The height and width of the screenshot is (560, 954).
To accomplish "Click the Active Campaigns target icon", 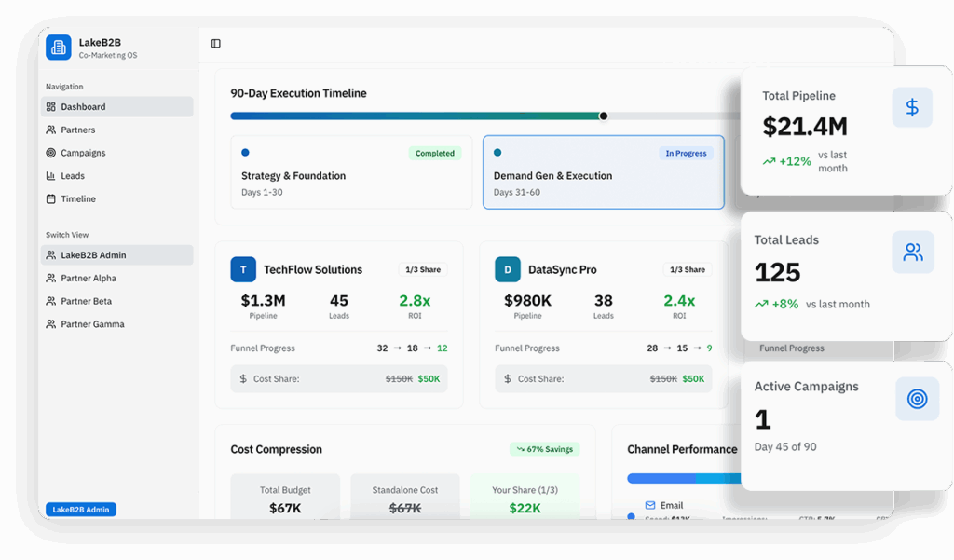I will (x=917, y=399).
